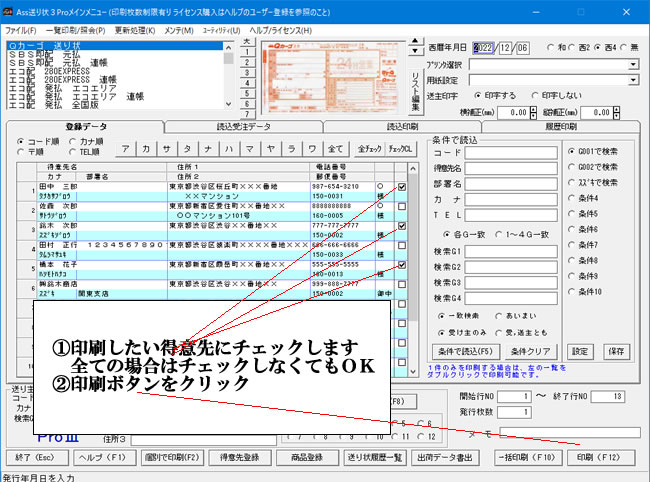
Task: Open the プリンタ選択 dropdown
Action: 635,64
